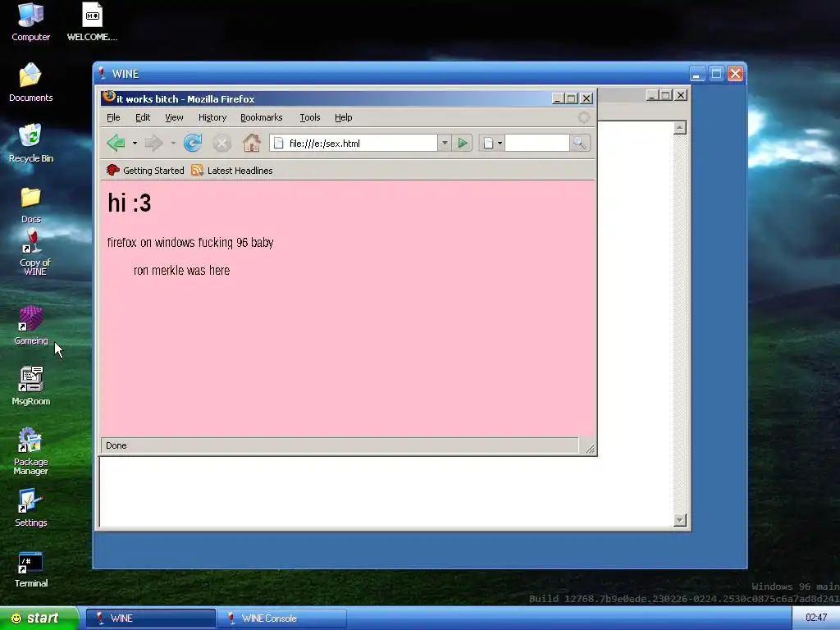Click the search magnifier icon in Firefox
The width and height of the screenshot is (840, 630).
(579, 143)
